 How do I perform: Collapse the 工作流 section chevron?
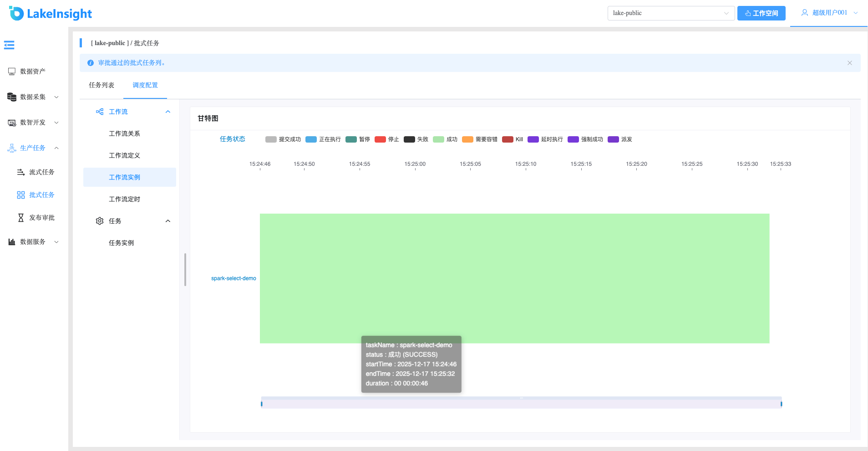(x=168, y=112)
